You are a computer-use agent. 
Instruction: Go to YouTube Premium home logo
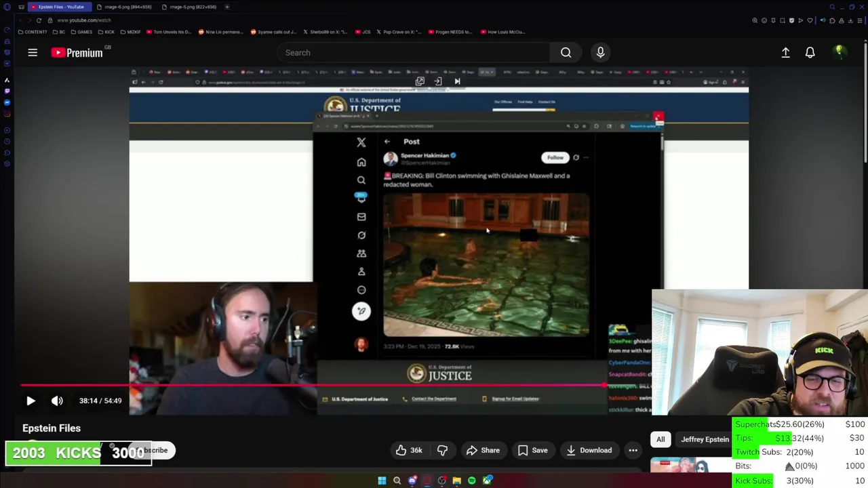click(x=77, y=52)
